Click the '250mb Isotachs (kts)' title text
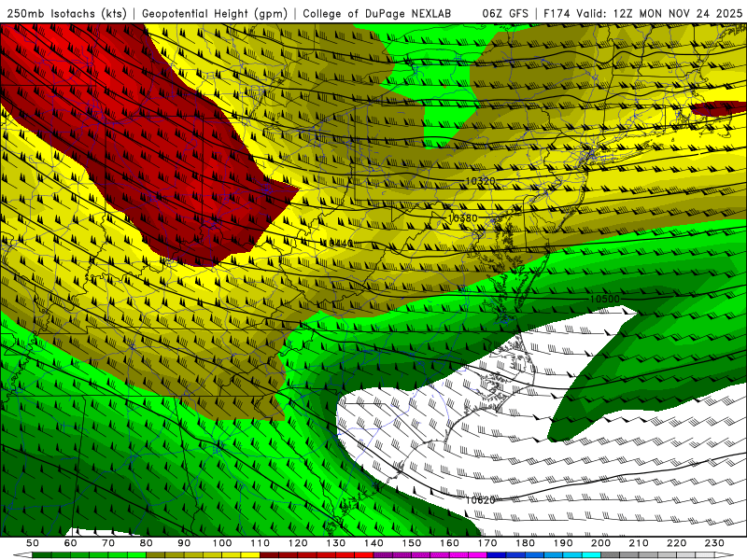The image size is (747, 560). coord(66,14)
